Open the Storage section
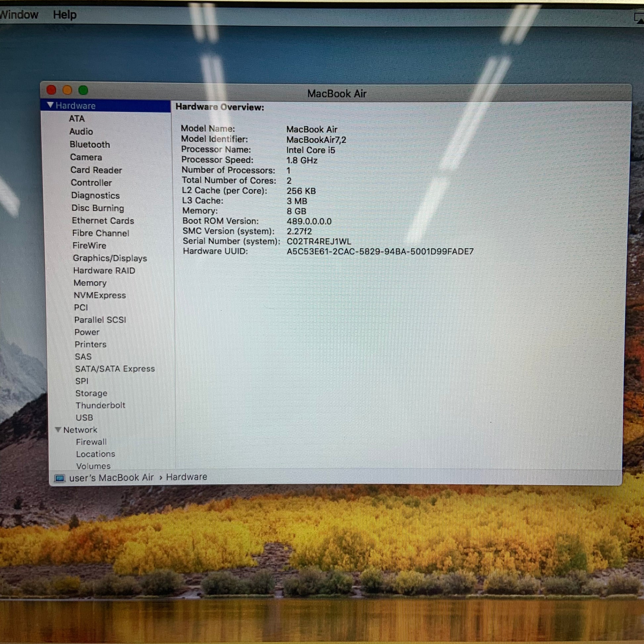The image size is (644, 644). coord(91,393)
